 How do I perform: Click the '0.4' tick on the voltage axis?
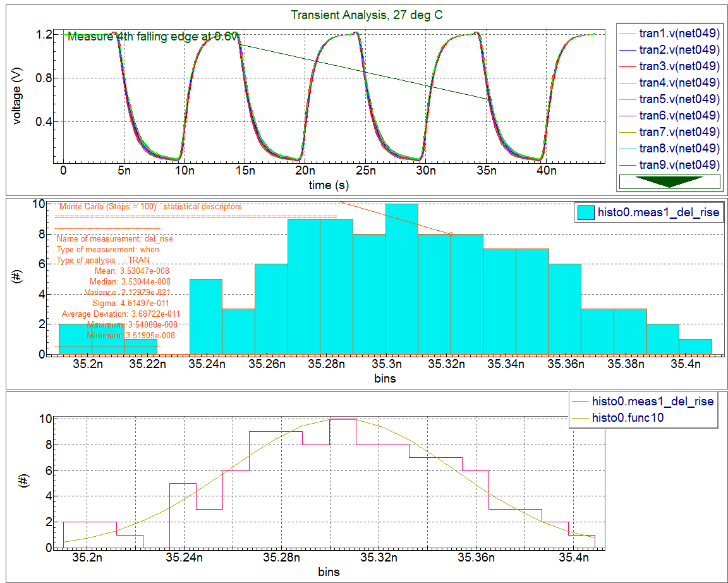click(x=44, y=121)
